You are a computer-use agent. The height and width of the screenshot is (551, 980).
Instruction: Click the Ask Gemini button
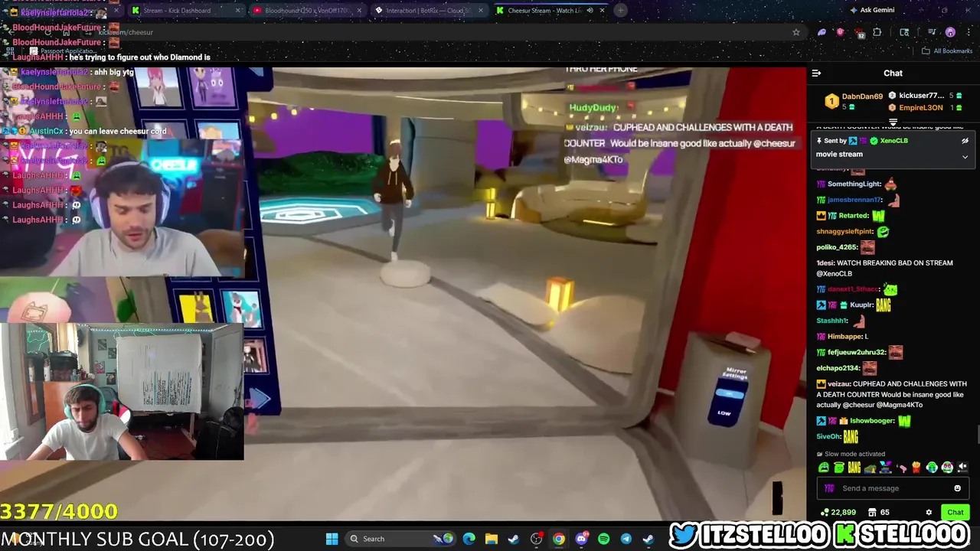point(872,10)
